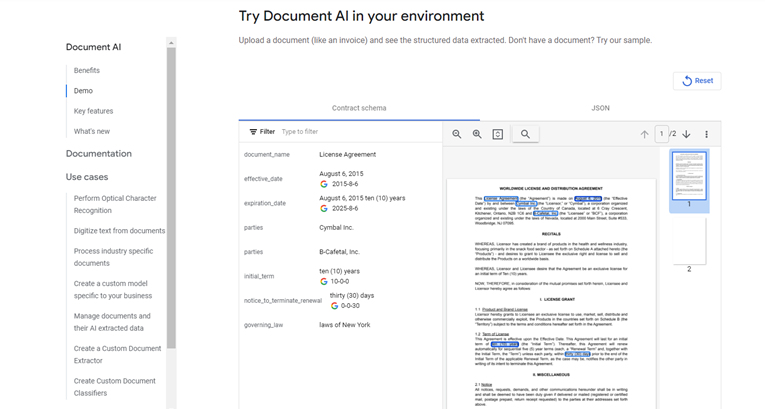Click Google icon beside 10-0-0
This screenshot has height=409, width=765.
323,282
